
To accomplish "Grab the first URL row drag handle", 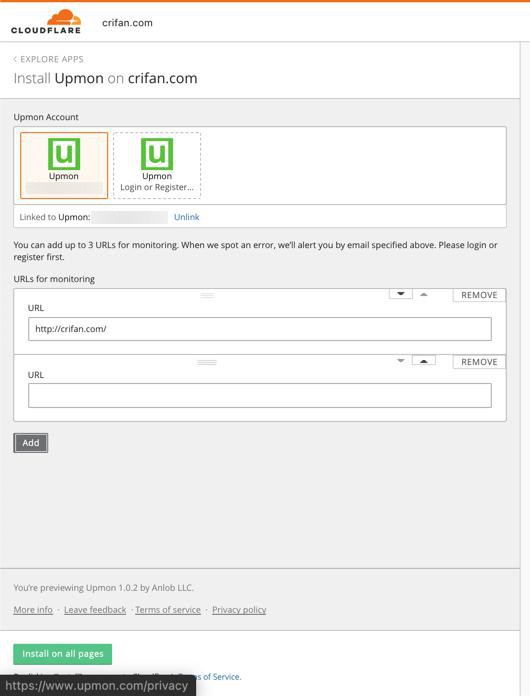I will click(207, 295).
